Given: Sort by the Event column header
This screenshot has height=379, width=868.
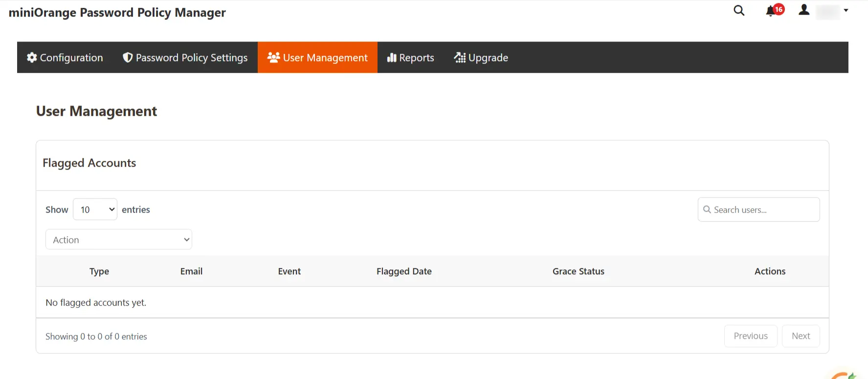Looking at the screenshot, I should click(x=289, y=271).
